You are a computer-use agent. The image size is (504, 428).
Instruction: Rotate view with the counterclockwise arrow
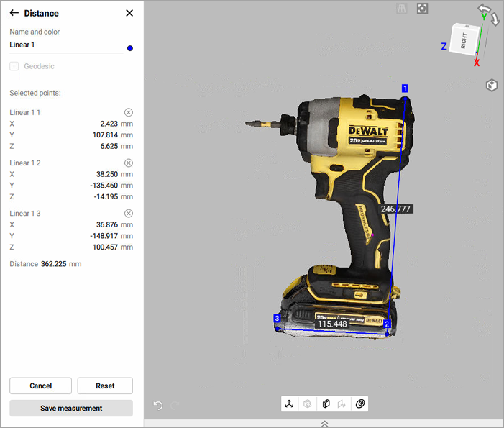[x=484, y=9]
